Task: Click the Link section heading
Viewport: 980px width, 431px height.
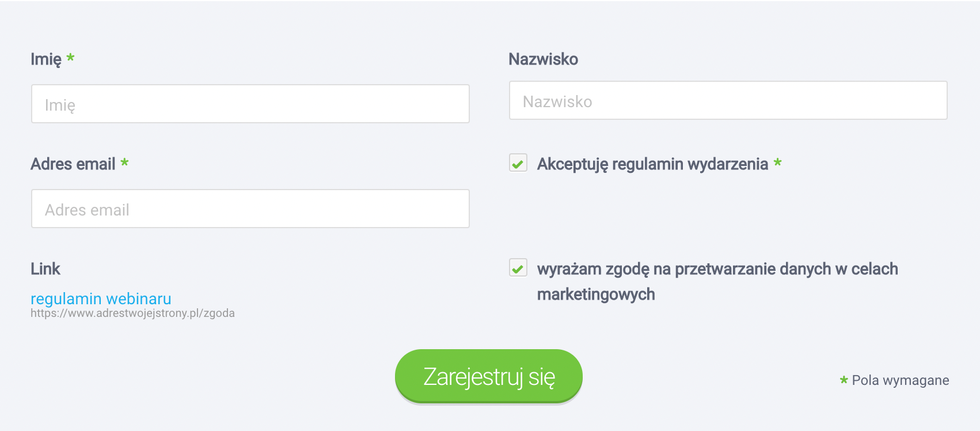Action: tap(45, 269)
